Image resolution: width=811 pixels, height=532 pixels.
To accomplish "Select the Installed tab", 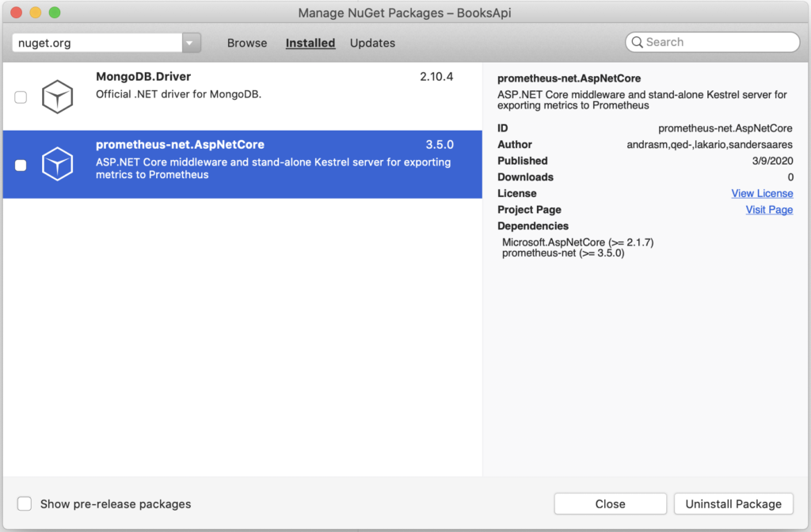I will pyautogui.click(x=310, y=43).
